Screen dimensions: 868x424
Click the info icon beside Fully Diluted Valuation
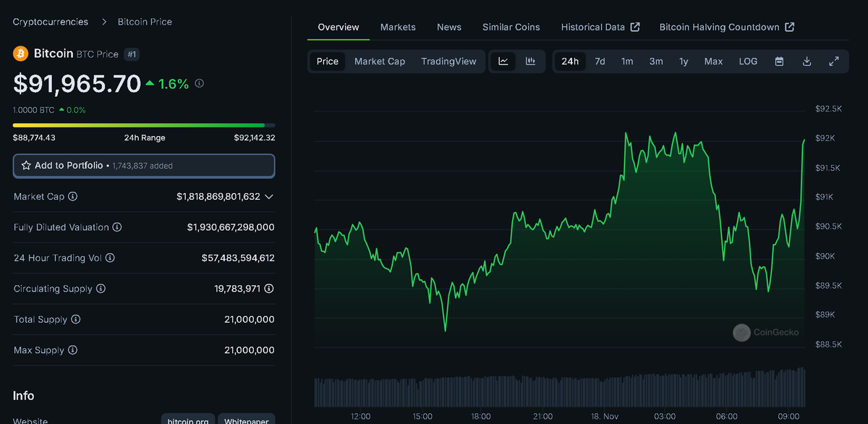coord(117,227)
